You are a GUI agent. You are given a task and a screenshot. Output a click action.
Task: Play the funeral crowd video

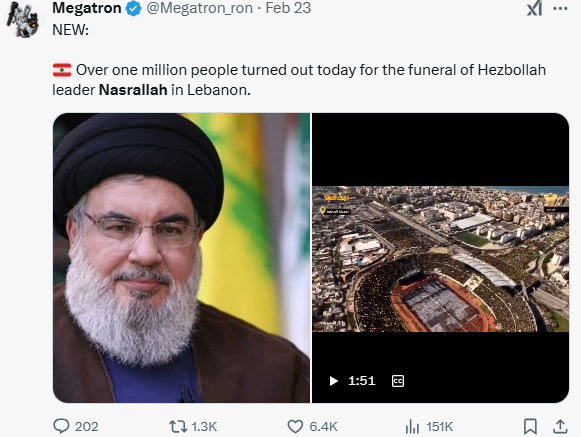(x=333, y=381)
